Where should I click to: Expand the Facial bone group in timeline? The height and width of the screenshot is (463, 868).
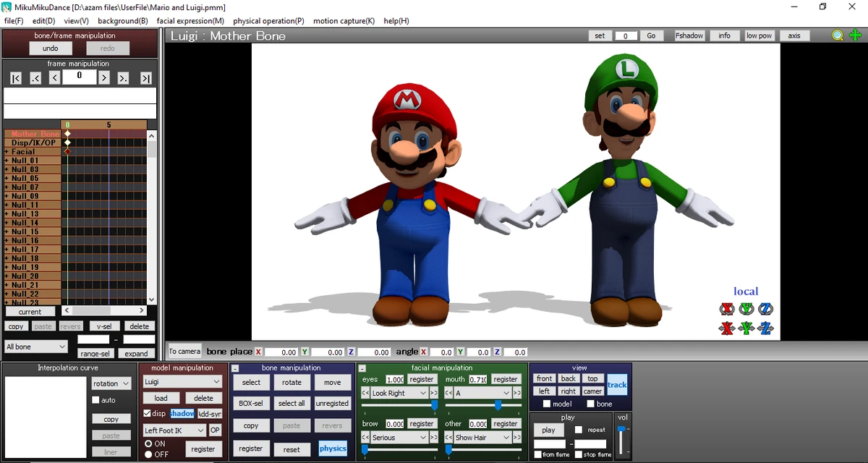(7, 152)
